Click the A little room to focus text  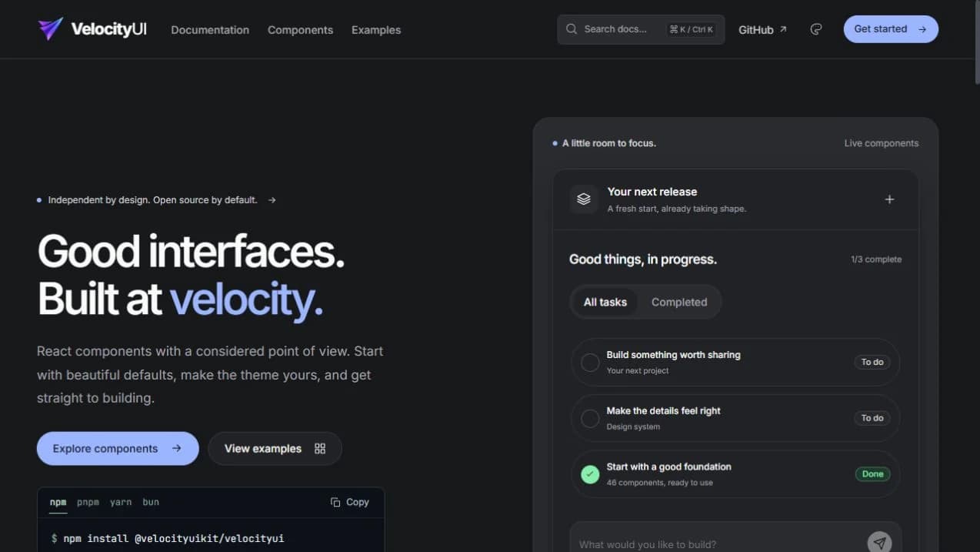(x=609, y=143)
